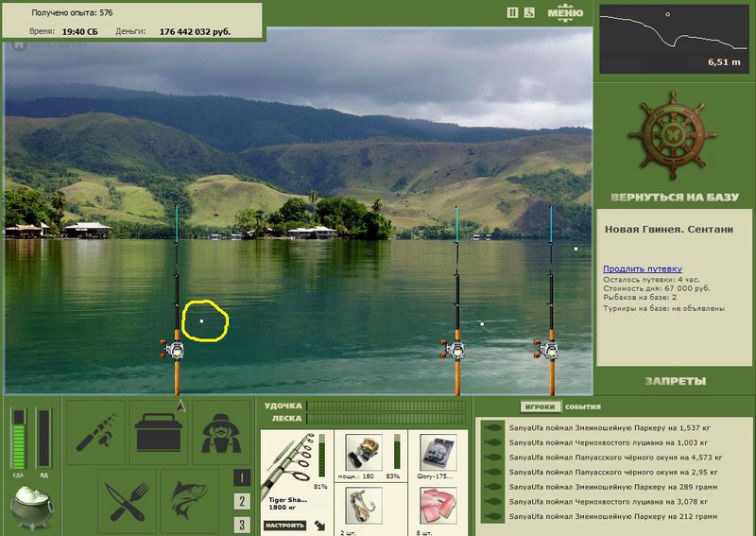The height and width of the screenshot is (536, 756).
Task: Open the fish catch panel
Action: point(190,501)
